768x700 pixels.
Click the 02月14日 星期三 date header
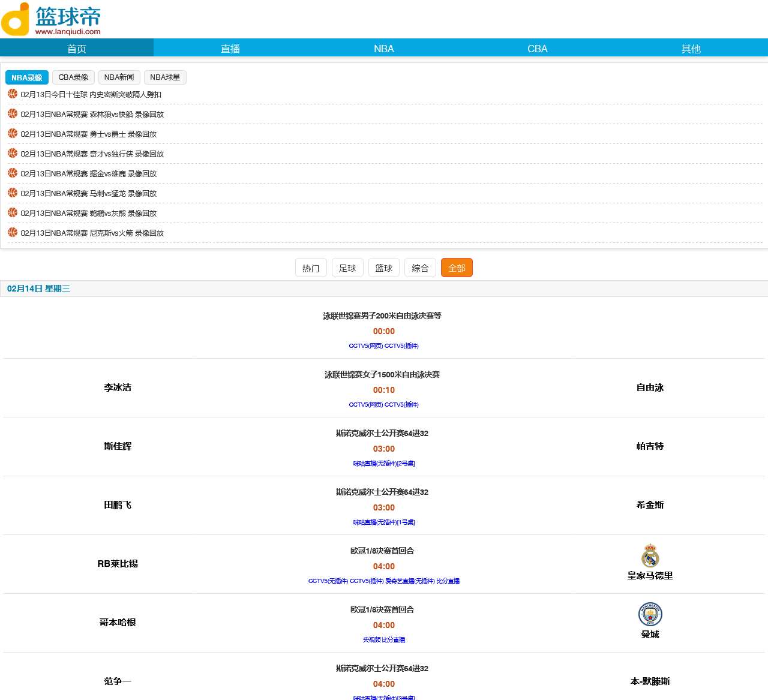click(x=38, y=289)
